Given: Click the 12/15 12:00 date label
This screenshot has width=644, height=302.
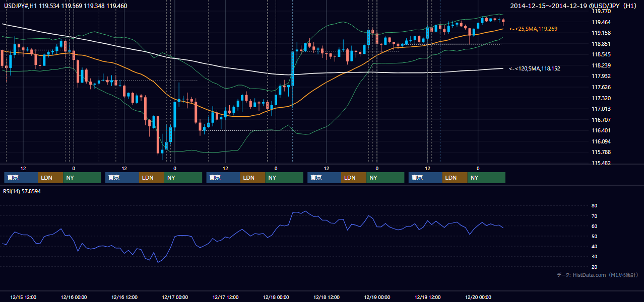Looking at the screenshot, I should [x=23, y=297].
